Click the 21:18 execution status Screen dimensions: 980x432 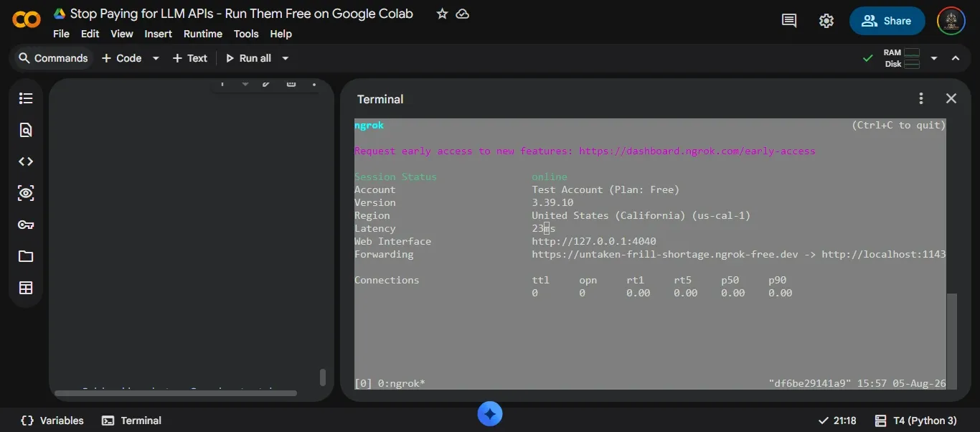coord(837,421)
